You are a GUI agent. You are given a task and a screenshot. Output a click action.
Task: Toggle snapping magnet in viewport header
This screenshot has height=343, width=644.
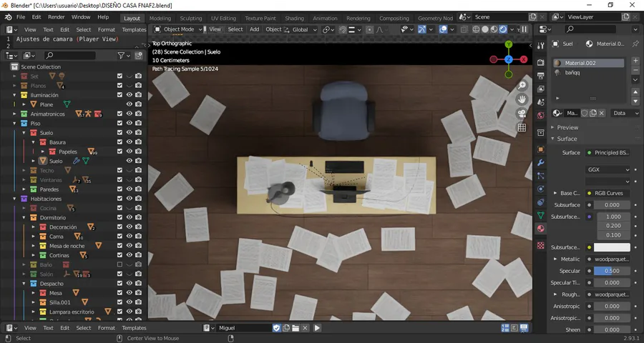[343, 29]
